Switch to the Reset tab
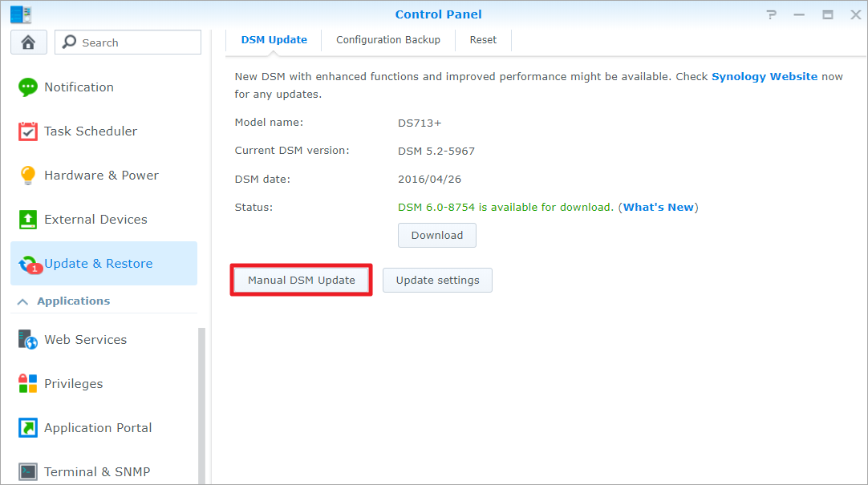 (x=483, y=40)
